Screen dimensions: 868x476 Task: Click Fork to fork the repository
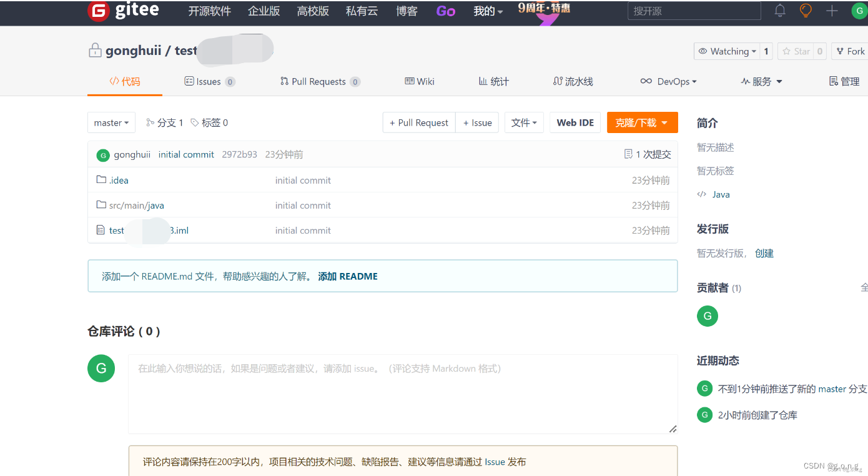click(852, 51)
